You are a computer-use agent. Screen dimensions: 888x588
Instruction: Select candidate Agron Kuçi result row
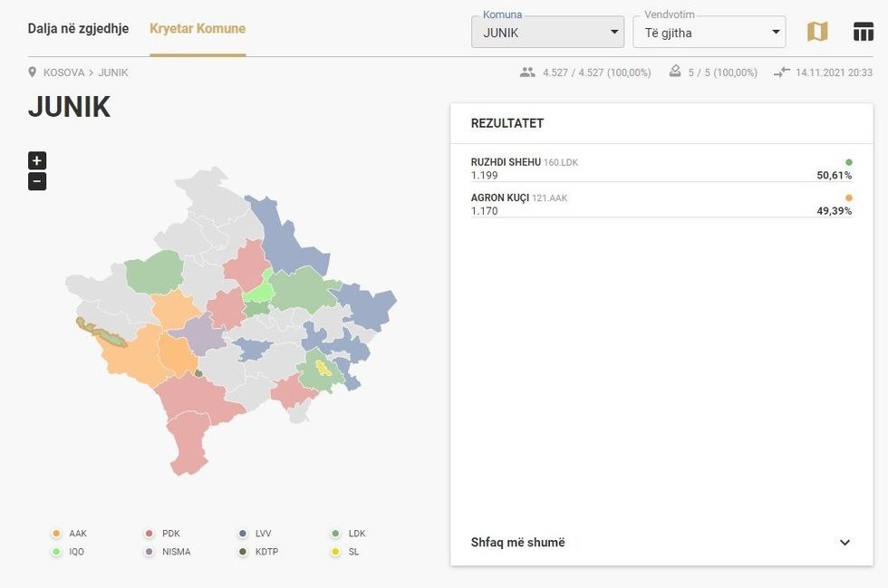(661, 204)
